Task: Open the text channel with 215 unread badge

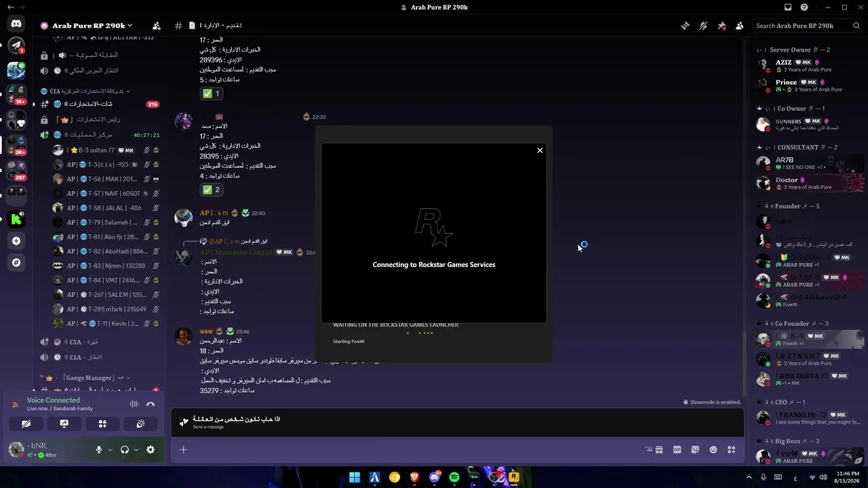Action: (100, 104)
